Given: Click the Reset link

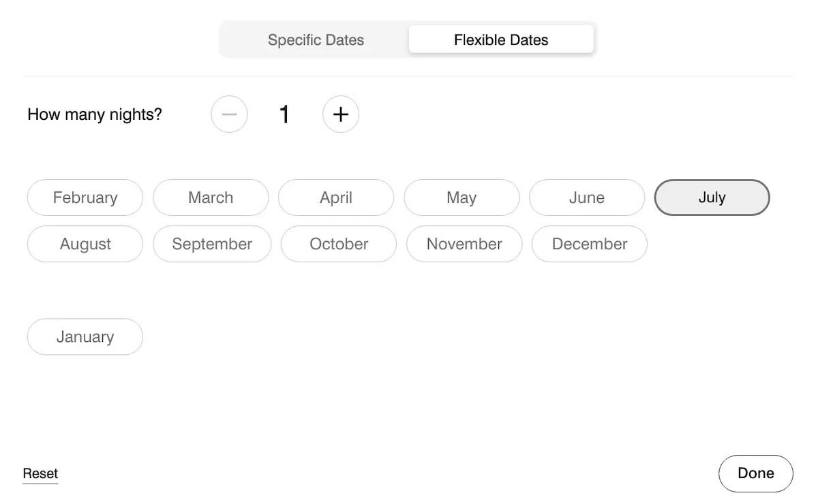Looking at the screenshot, I should (40, 473).
